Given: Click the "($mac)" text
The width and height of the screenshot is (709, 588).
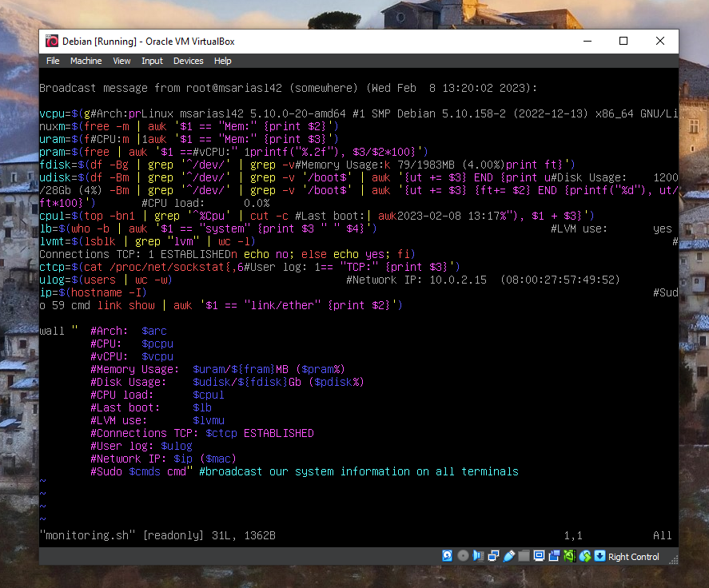Looking at the screenshot, I should (x=218, y=459).
